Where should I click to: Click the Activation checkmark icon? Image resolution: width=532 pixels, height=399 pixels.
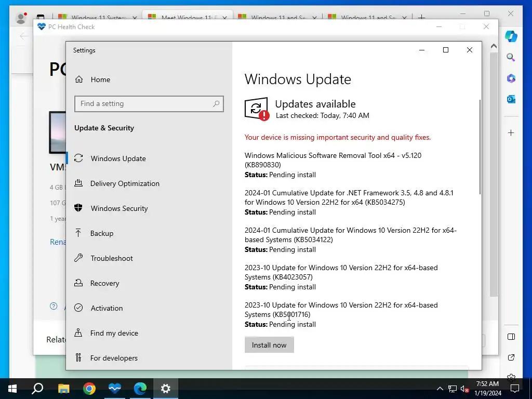pos(78,308)
